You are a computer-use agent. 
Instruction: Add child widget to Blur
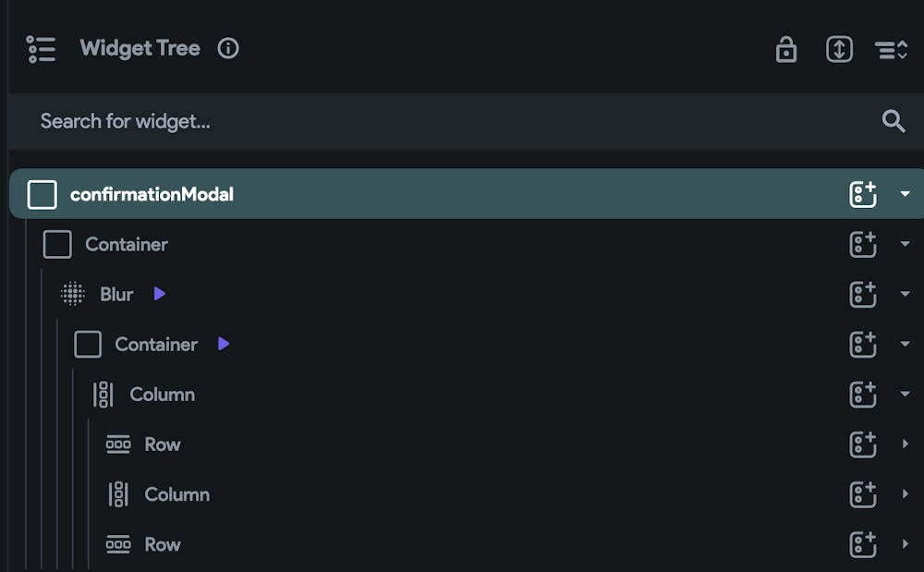pyautogui.click(x=863, y=294)
